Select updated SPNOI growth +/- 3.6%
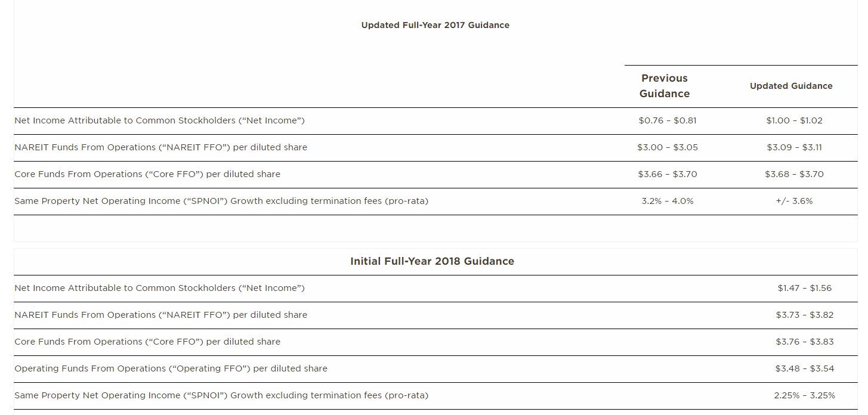The height and width of the screenshot is (415, 868). (x=794, y=201)
